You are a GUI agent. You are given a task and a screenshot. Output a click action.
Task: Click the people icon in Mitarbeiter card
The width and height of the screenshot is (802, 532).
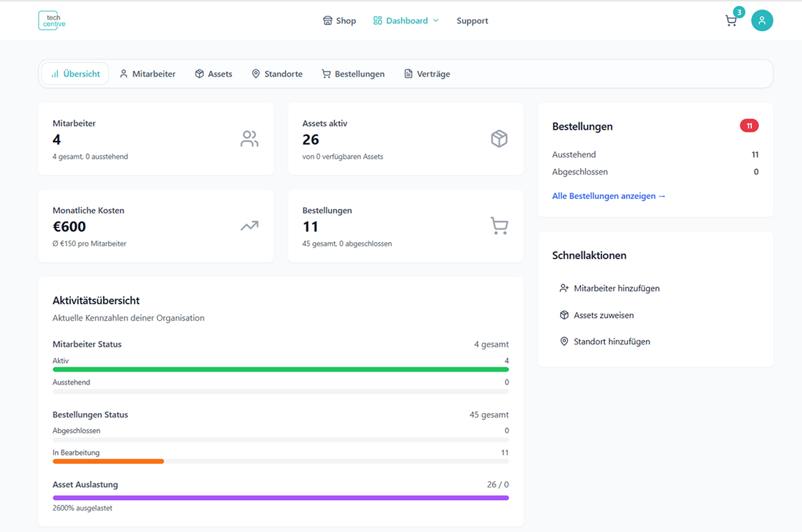click(249, 139)
